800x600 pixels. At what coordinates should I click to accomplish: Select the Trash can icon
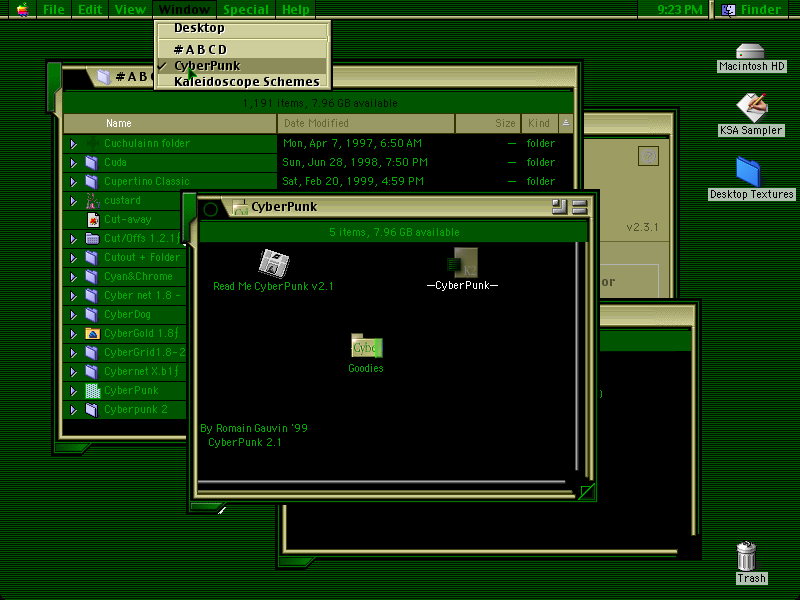(x=746, y=556)
